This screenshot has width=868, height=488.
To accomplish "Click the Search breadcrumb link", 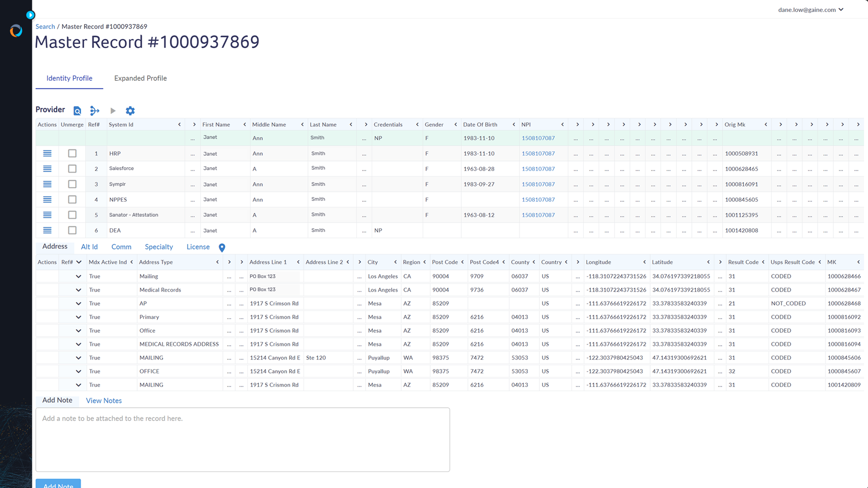I will (x=45, y=27).
